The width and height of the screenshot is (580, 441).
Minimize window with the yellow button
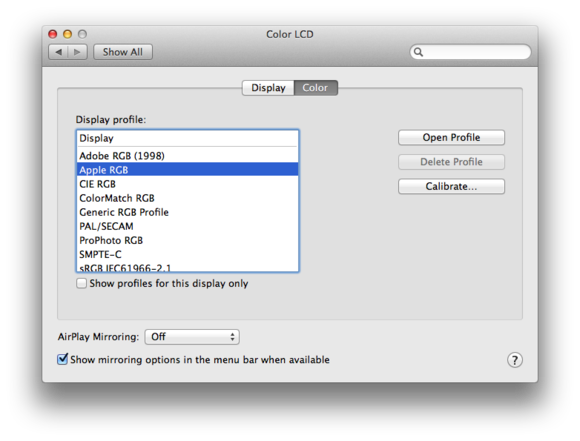pyautogui.click(x=67, y=34)
